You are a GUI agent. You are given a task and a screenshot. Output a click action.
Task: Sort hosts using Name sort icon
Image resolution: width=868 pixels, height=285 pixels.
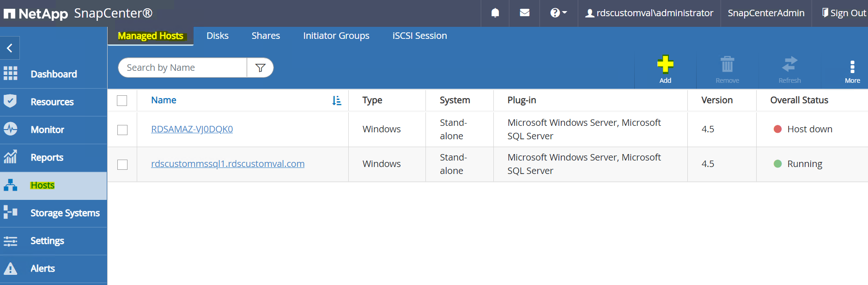337,100
